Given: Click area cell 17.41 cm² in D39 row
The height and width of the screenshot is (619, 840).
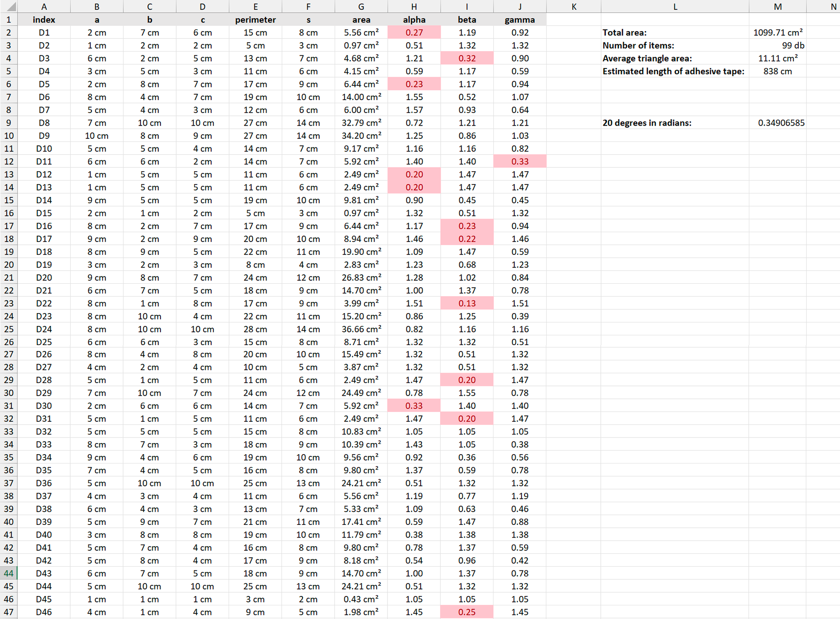Looking at the screenshot, I should (x=361, y=522).
